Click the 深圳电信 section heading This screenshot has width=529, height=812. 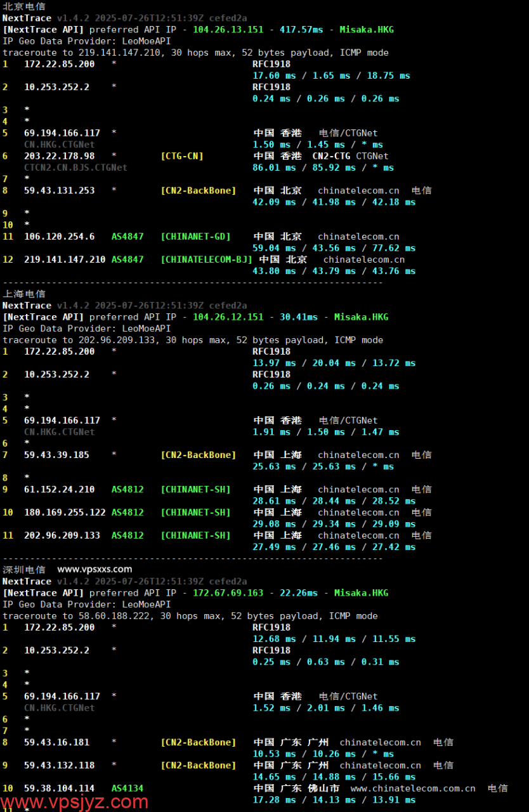[x=24, y=570]
